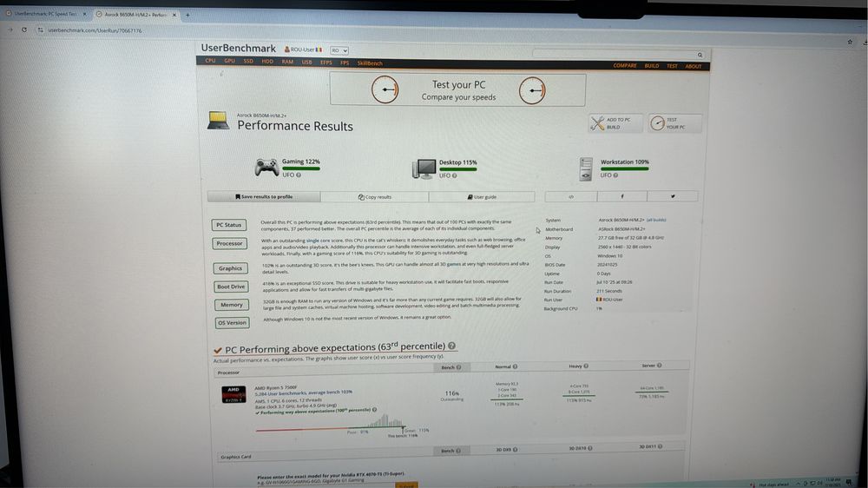Open the AMD Ryzen 5 7500F link
The width and height of the screenshot is (868, 488).
point(276,388)
